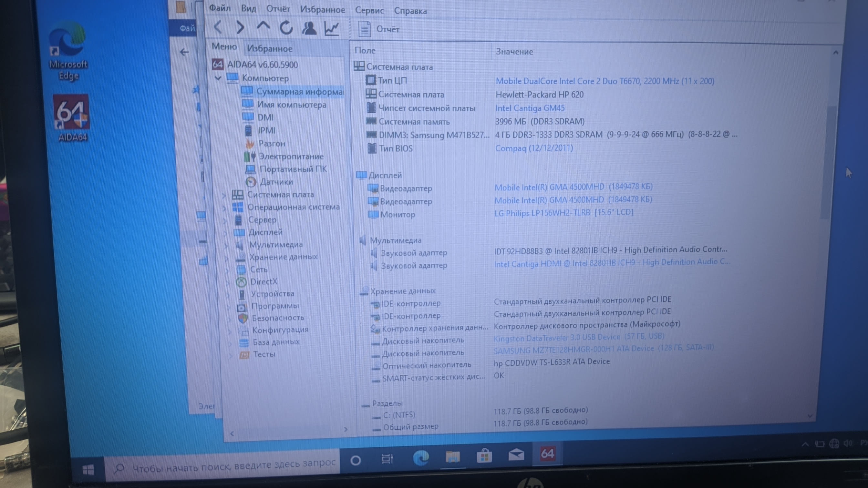
Task: Click the Программы tree icon
Action: pos(242,307)
